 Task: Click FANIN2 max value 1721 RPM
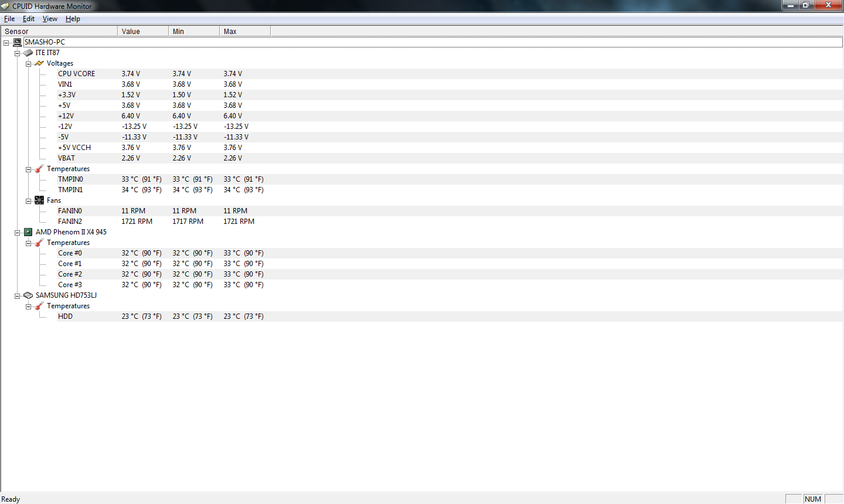pos(239,222)
